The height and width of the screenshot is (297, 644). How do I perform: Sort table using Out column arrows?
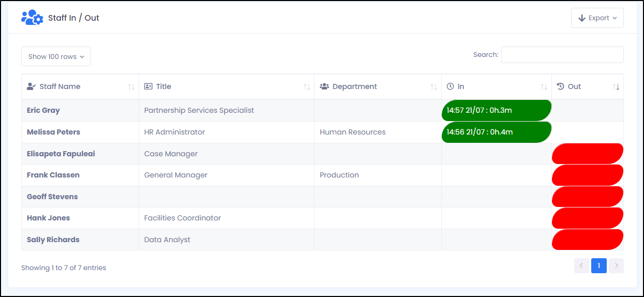(x=616, y=87)
